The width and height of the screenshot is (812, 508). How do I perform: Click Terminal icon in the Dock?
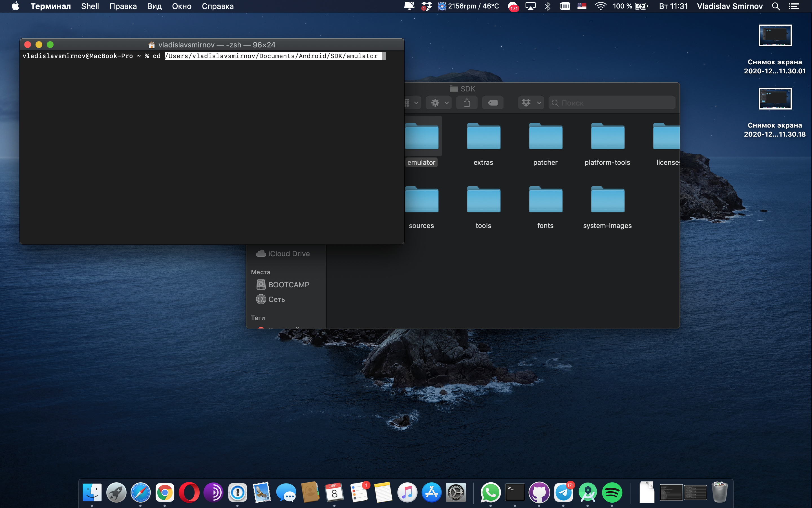(x=515, y=492)
